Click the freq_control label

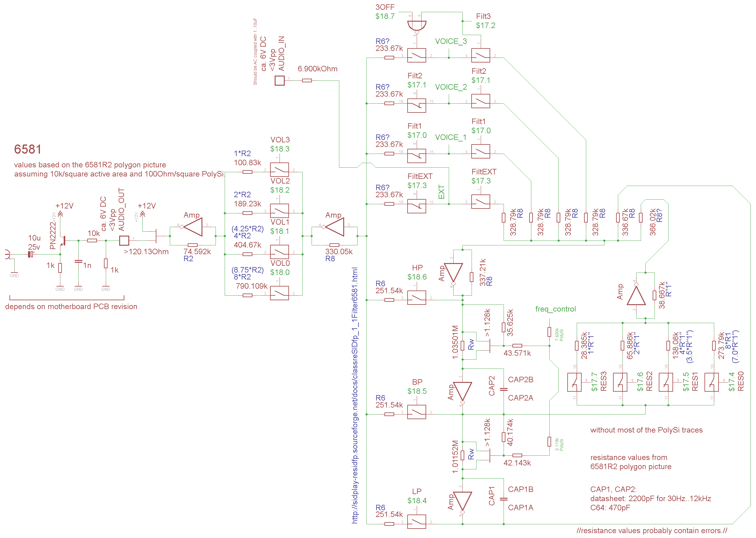[x=555, y=309]
